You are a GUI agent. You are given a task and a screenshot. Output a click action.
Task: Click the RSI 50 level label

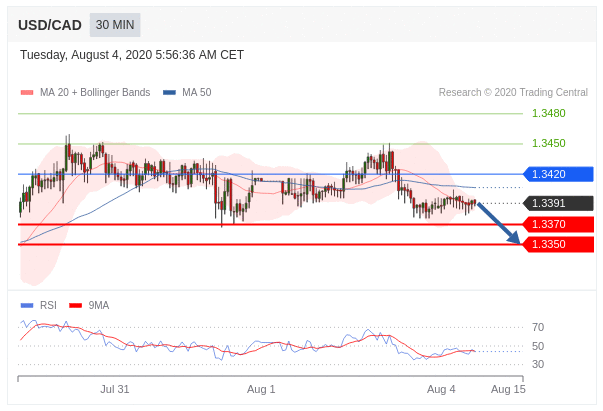click(x=538, y=346)
